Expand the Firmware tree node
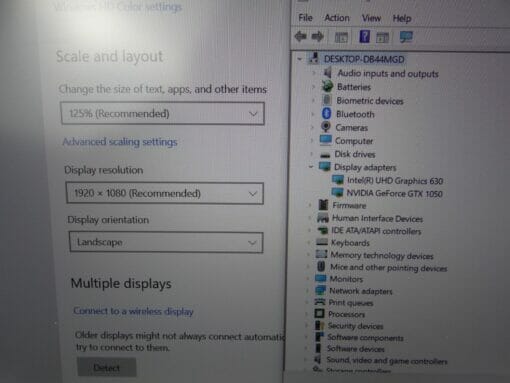This screenshot has width=510, height=383. point(310,205)
